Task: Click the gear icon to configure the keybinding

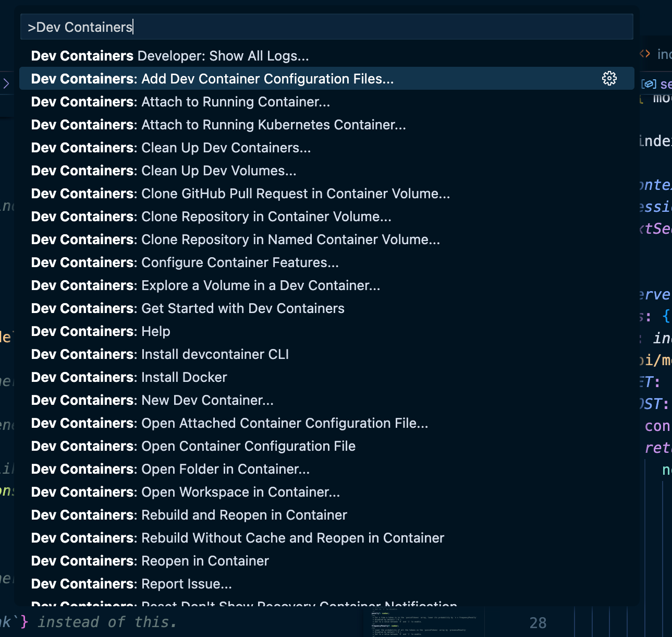Action: [x=609, y=79]
